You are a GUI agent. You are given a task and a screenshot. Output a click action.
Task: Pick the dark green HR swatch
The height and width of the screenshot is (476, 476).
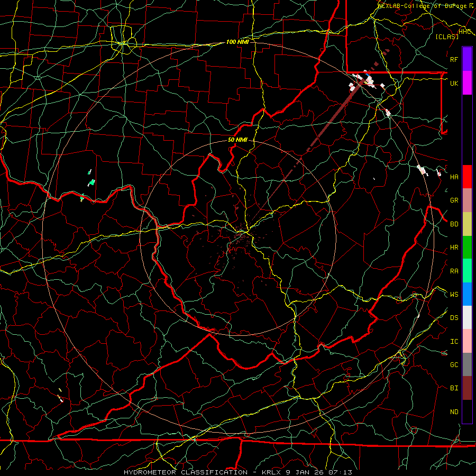pos(467,247)
